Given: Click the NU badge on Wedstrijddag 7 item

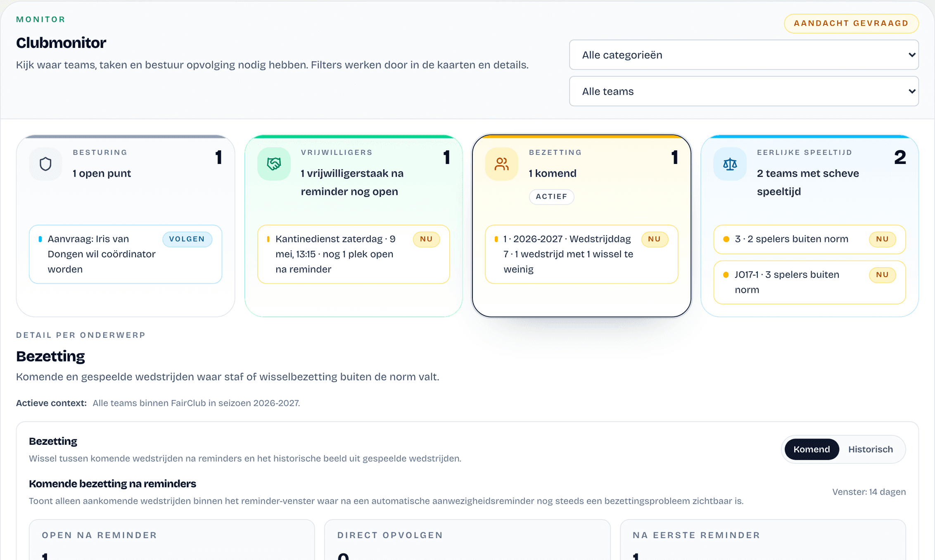Looking at the screenshot, I should pyautogui.click(x=654, y=239).
